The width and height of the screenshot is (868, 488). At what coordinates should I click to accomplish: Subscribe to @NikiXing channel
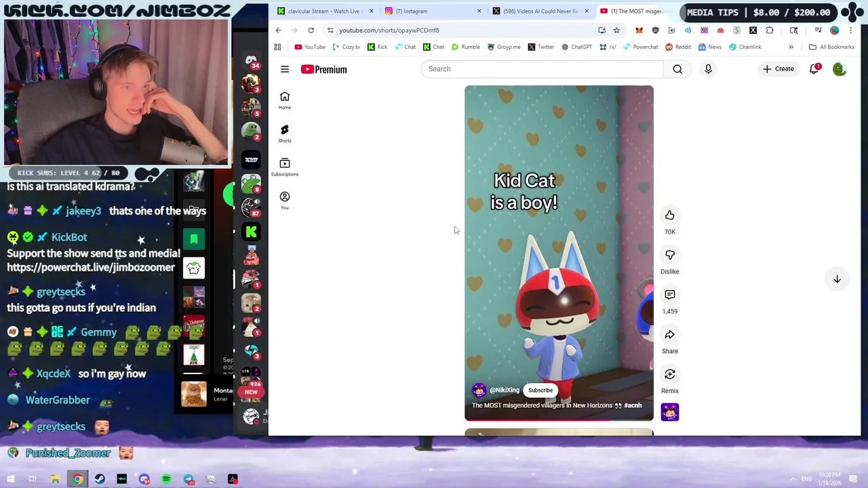click(x=540, y=390)
